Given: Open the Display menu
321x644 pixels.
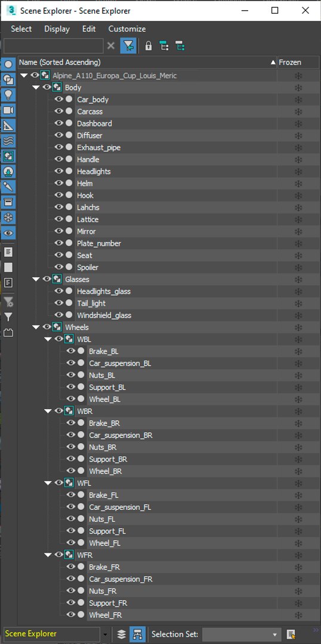Looking at the screenshot, I should pyautogui.click(x=57, y=29).
